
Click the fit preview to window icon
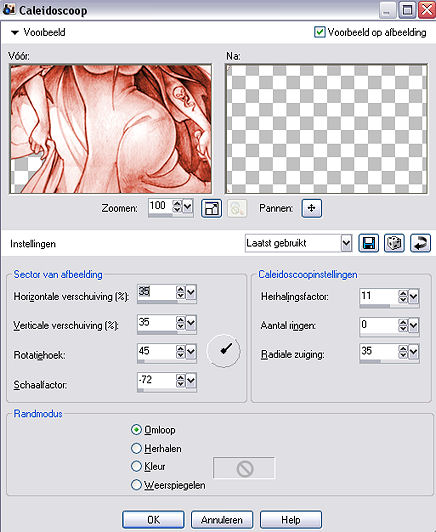pyautogui.click(x=211, y=208)
